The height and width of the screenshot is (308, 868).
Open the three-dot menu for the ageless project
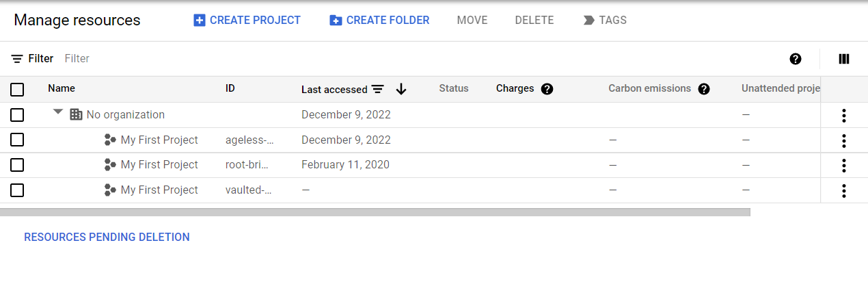tap(844, 140)
